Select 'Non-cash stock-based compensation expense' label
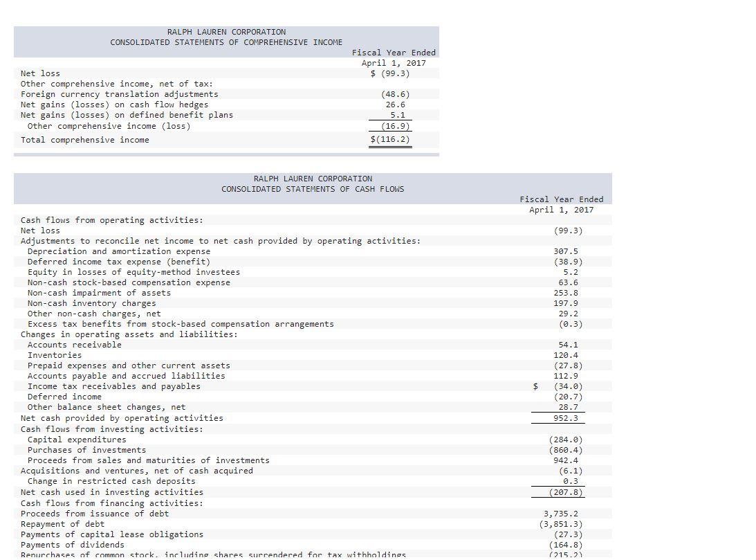This screenshot has height=560, width=756. tap(129, 282)
